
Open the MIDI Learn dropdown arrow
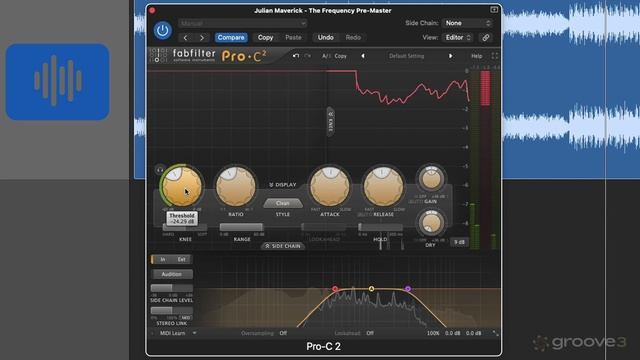[195, 333]
